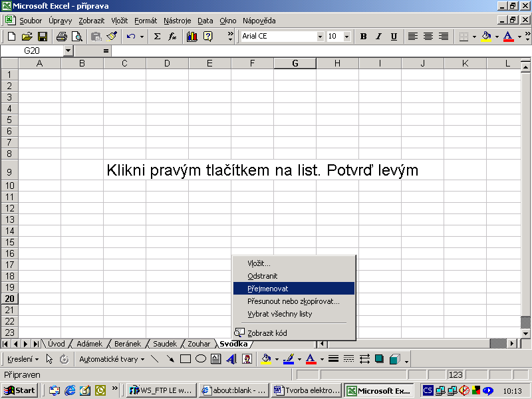532x399 pixels.
Task: Create a new workbook with the New icon
Action: click(11, 37)
